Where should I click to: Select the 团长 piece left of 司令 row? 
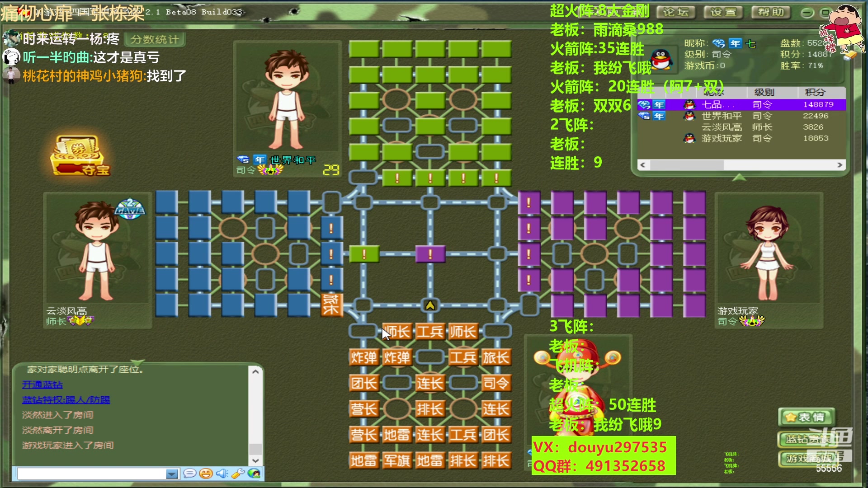coord(364,383)
